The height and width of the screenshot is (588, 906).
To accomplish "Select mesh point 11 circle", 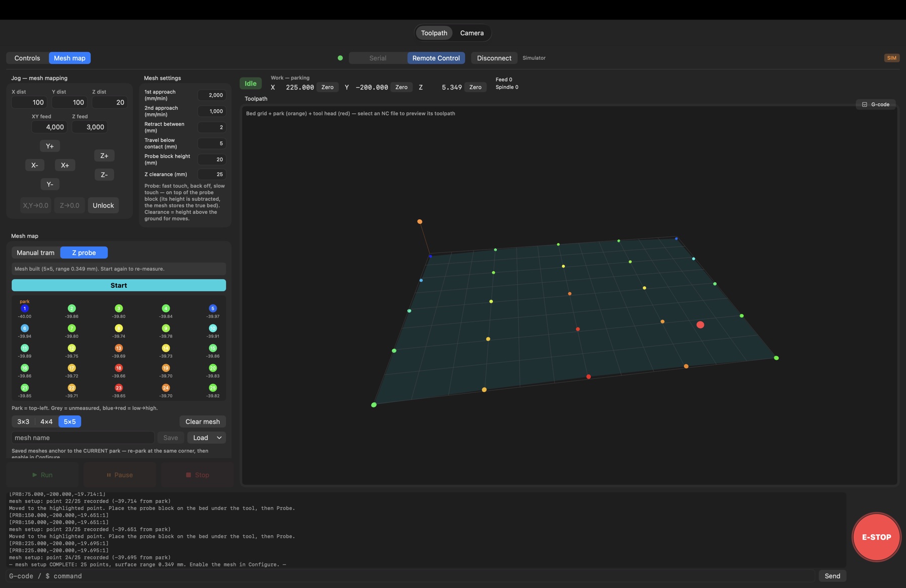I will [x=25, y=348].
